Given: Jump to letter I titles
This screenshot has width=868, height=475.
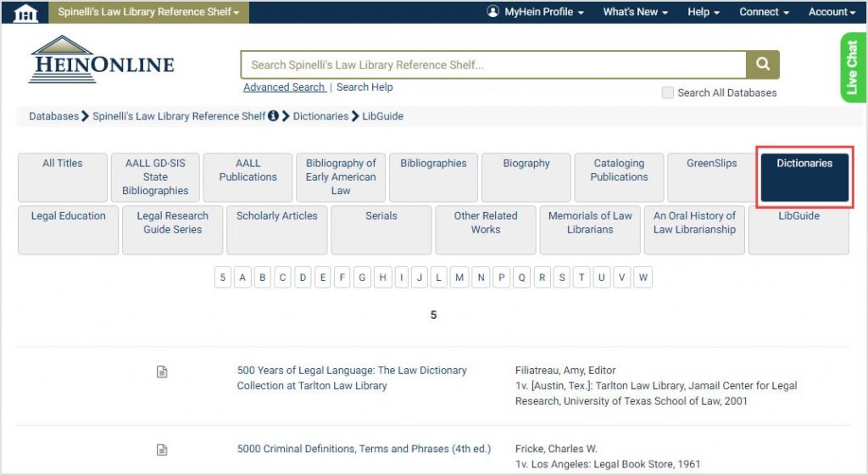Looking at the screenshot, I should (401, 277).
